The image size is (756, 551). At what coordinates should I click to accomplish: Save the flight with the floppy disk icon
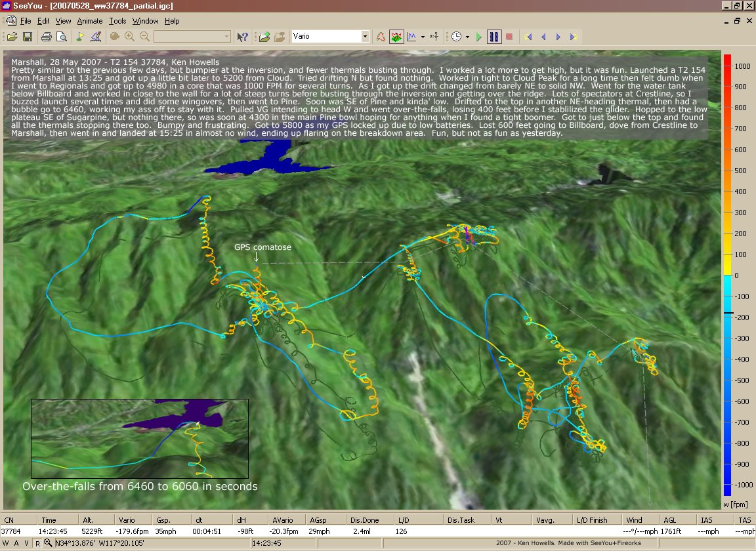pos(28,37)
